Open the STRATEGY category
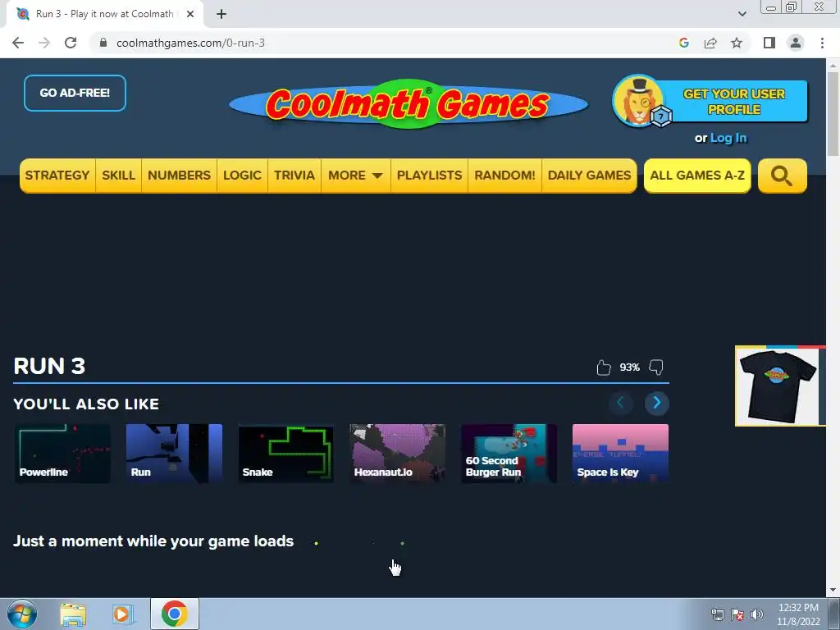840x630 pixels. click(x=57, y=176)
